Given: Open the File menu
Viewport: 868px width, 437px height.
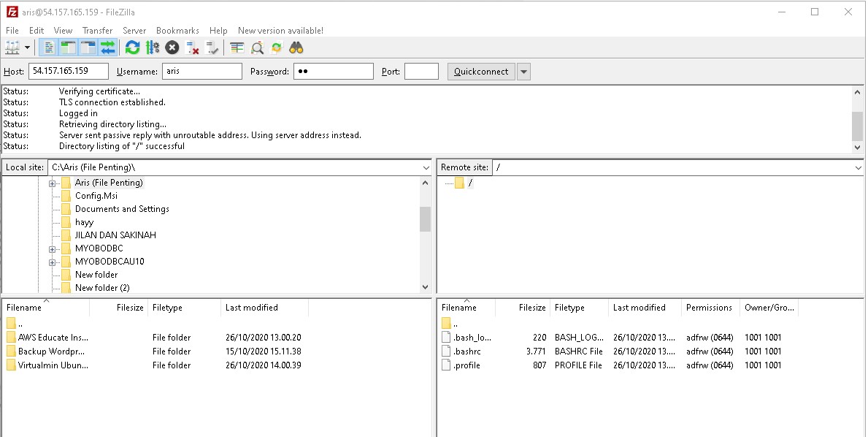Looking at the screenshot, I should tap(12, 31).
